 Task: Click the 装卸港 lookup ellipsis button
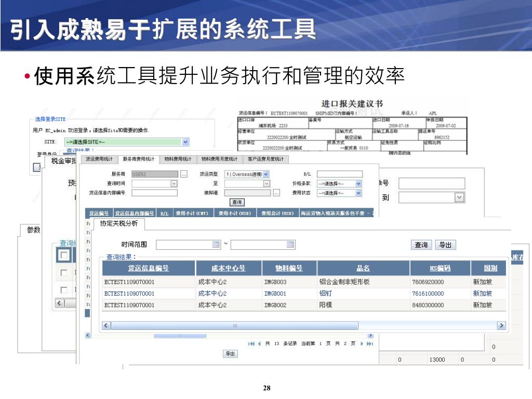coord(276,193)
